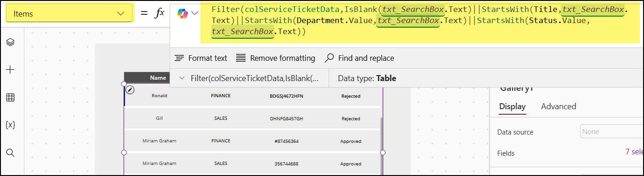Screen dimensions: 644x176
Task: Select the Ronald row name
Action: tap(160, 96)
